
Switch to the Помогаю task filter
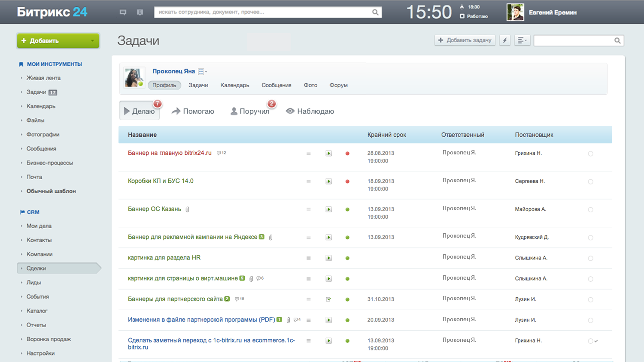193,111
